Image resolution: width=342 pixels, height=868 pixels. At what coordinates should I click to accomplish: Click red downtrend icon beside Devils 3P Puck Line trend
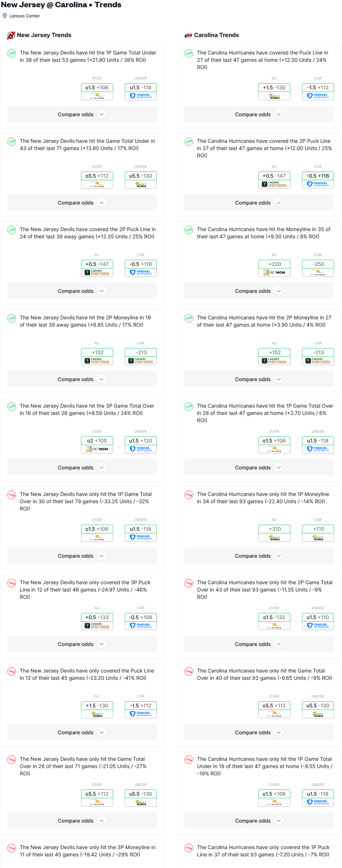point(12,584)
